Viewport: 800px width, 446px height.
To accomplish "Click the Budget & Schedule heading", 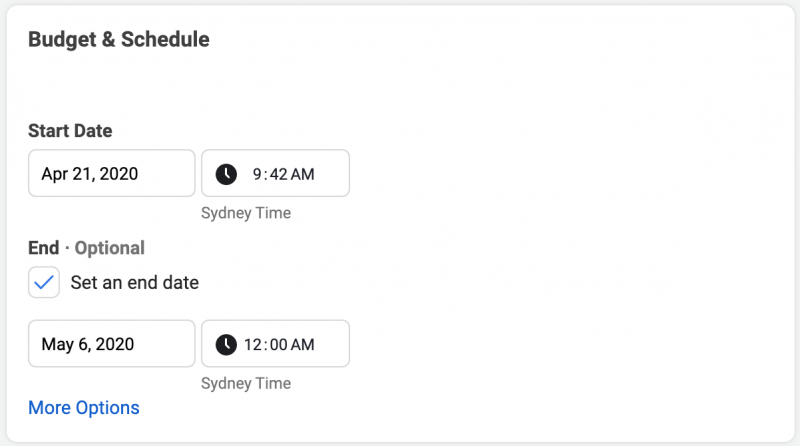I will pyautogui.click(x=119, y=39).
